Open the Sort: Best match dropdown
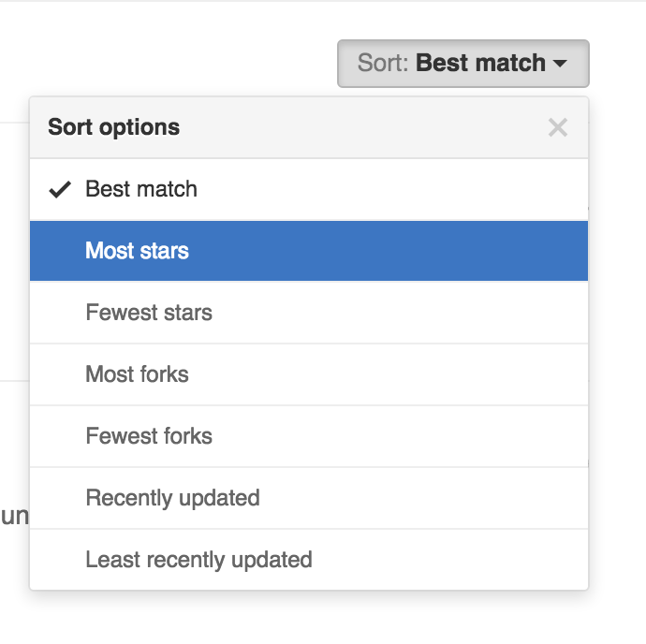Viewport: 646px width, 644px height. [x=463, y=64]
